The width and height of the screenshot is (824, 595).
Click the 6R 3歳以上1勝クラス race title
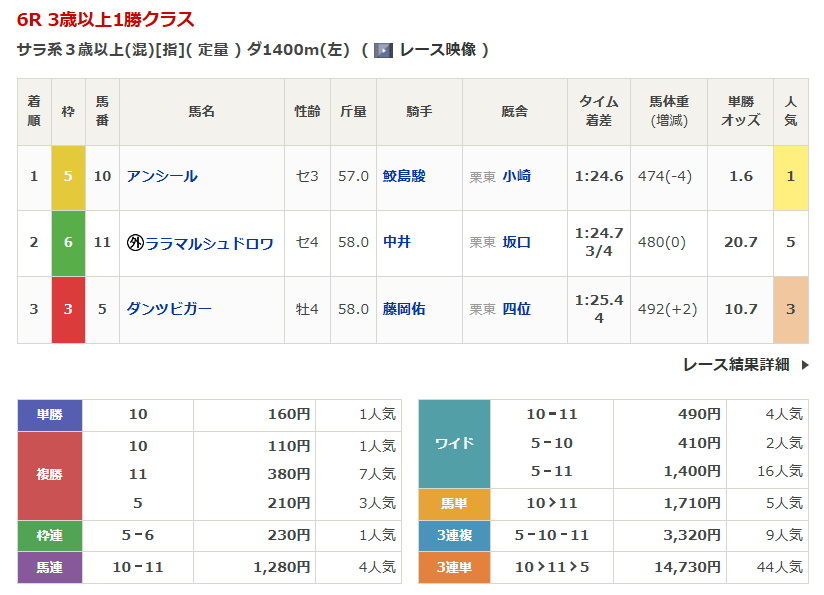[106, 20]
